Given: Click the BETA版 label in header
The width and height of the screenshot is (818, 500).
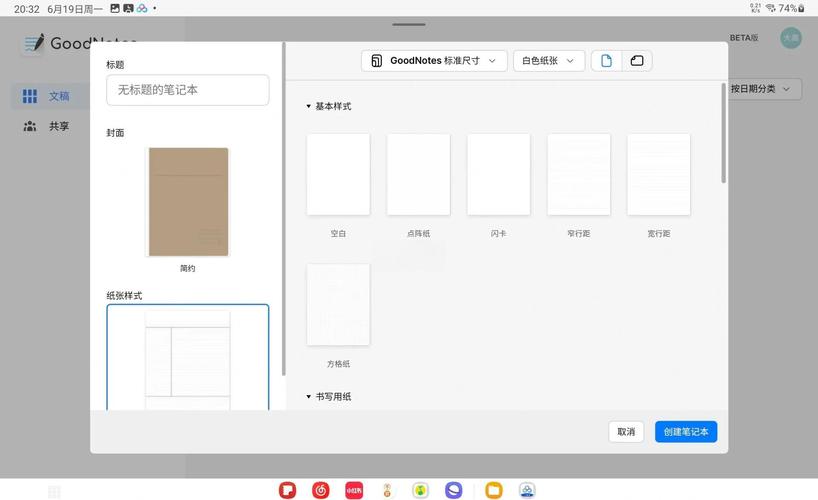Looking at the screenshot, I should coord(743,38).
